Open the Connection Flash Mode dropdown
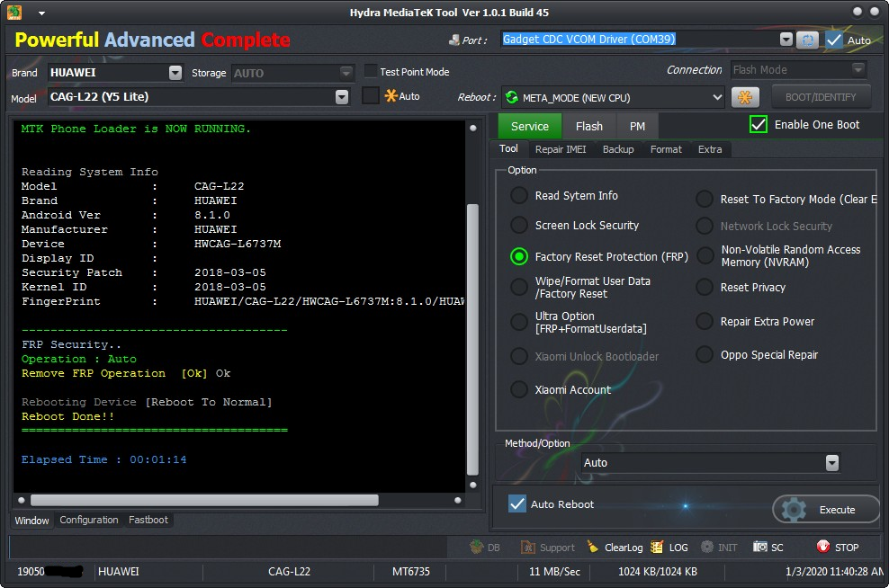This screenshot has width=889, height=588. (x=858, y=69)
